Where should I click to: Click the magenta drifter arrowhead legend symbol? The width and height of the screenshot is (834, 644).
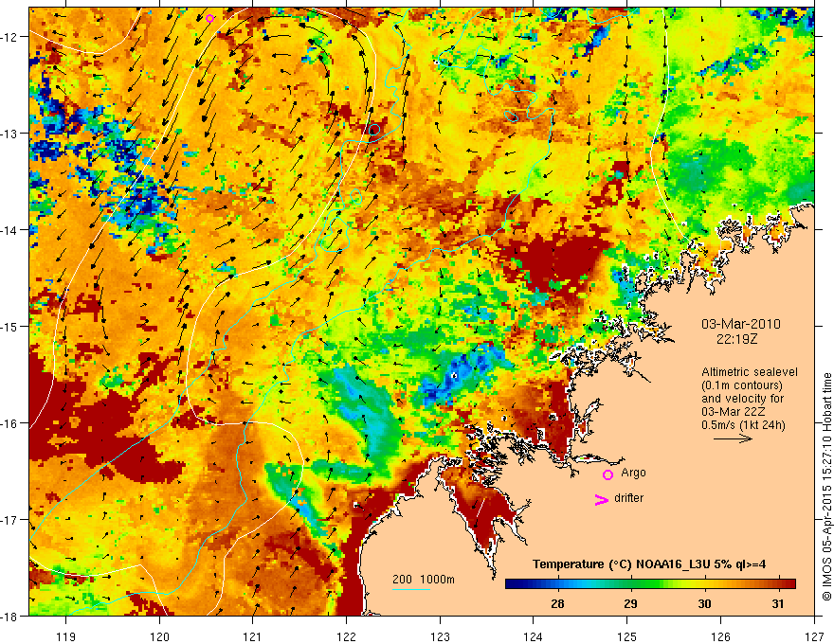coord(601,499)
